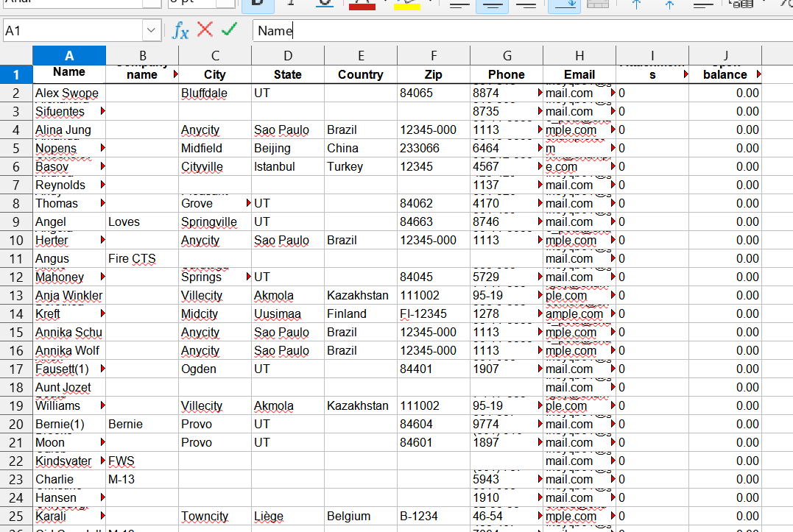Open the Name Box dropdown arrow
793x532 pixels.
(x=151, y=31)
